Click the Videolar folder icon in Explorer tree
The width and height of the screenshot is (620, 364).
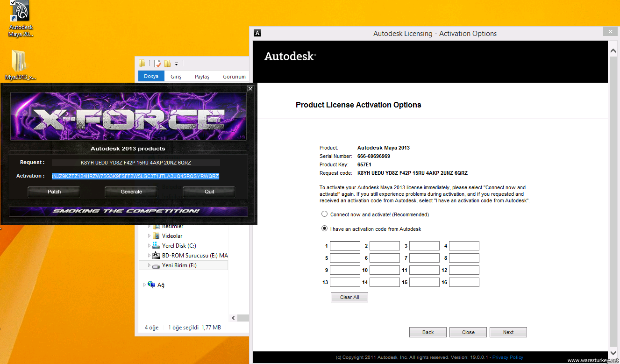pos(156,236)
